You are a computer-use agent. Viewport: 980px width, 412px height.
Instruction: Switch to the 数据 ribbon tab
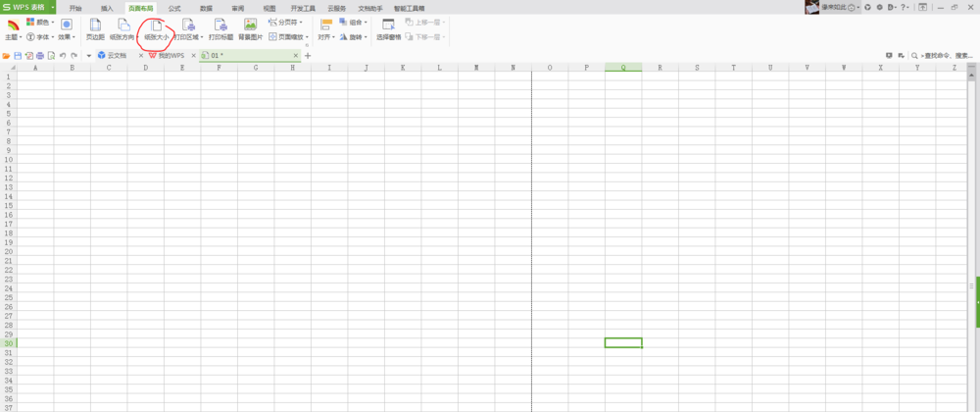coord(206,8)
